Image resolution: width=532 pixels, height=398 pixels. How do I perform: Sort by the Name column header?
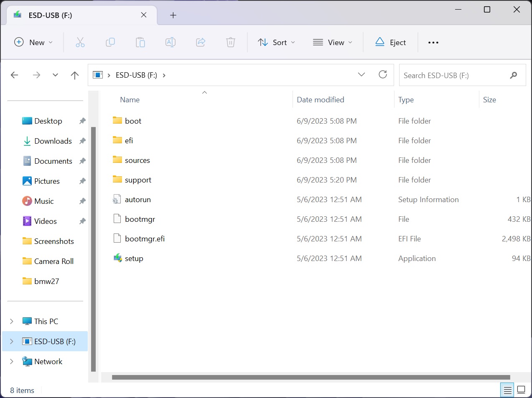130,100
